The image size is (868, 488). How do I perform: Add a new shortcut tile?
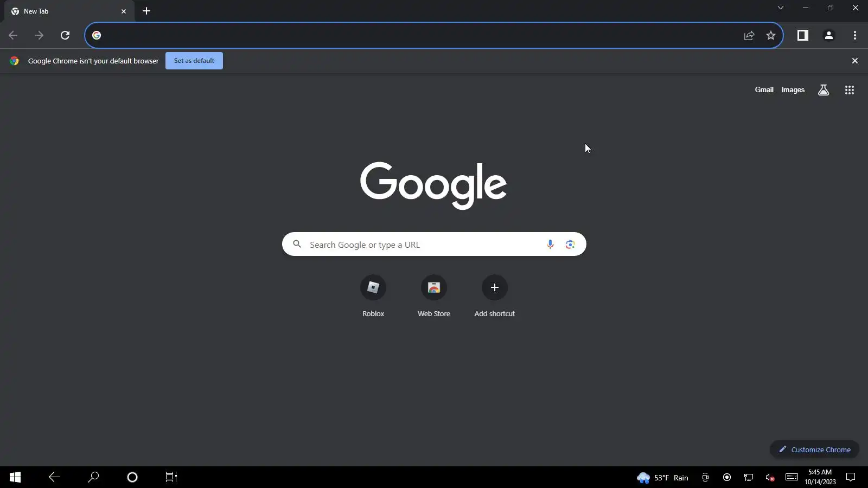pyautogui.click(x=495, y=296)
